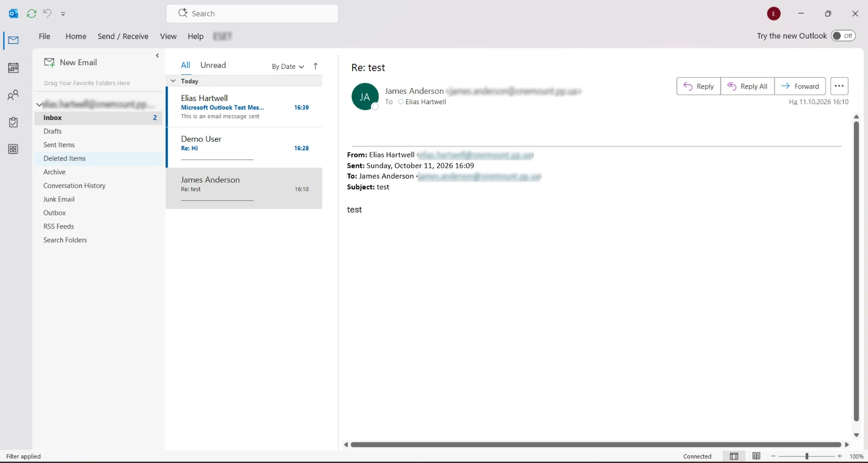Image resolution: width=868 pixels, height=463 pixels.
Task: Select the Inbox folder
Action: click(98, 118)
